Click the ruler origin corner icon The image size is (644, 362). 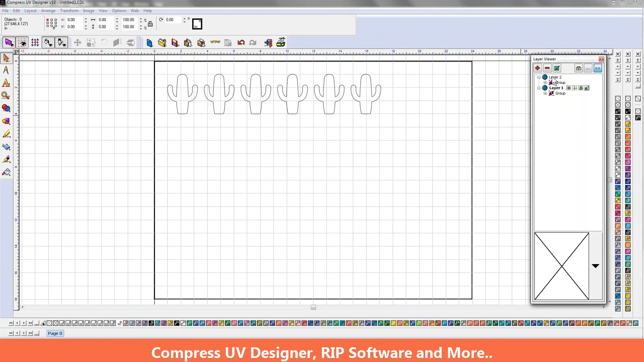[x=17, y=52]
